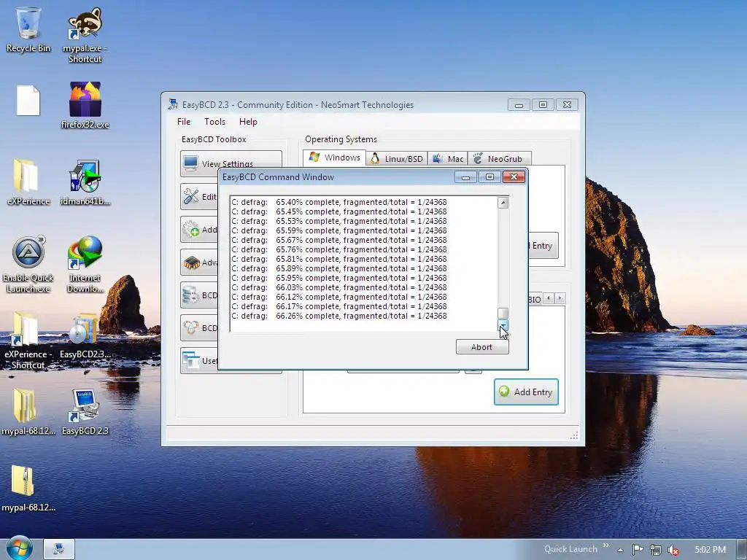Select the EasyBCD 2.3 shortcut icon
Screen dimensions: 747x560
85,411
